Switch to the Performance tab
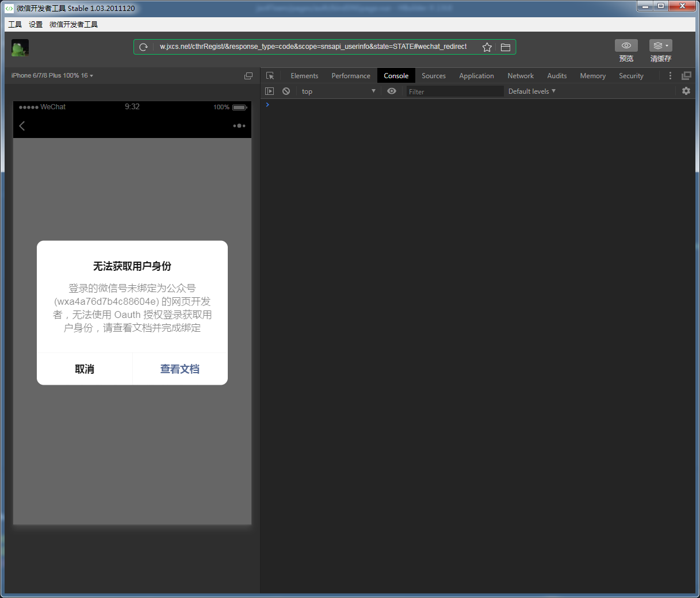 pyautogui.click(x=351, y=76)
